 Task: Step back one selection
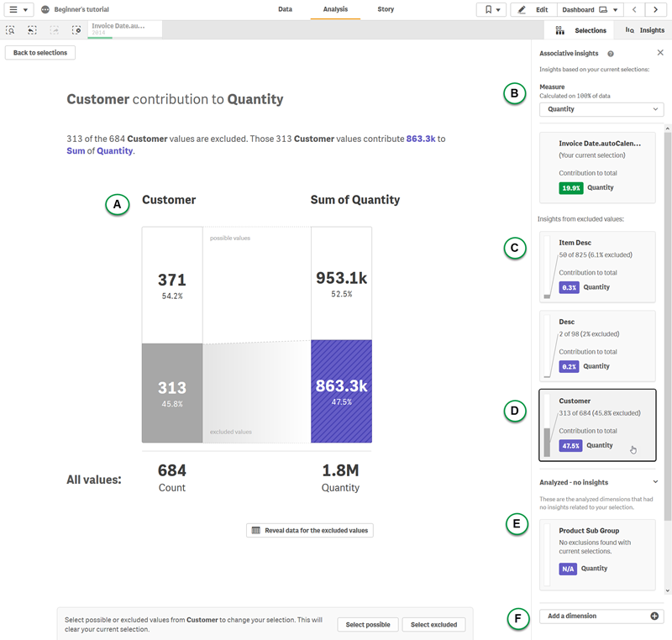coord(32,29)
